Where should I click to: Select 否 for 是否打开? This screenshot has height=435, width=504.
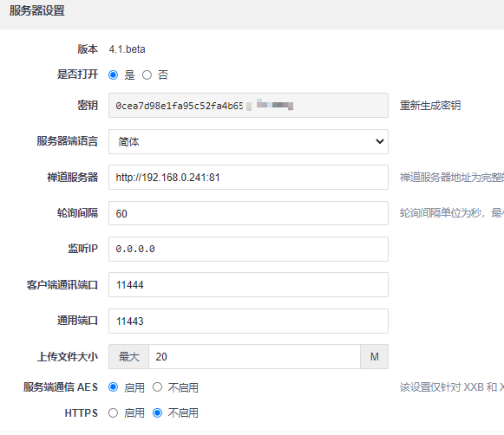(x=147, y=75)
